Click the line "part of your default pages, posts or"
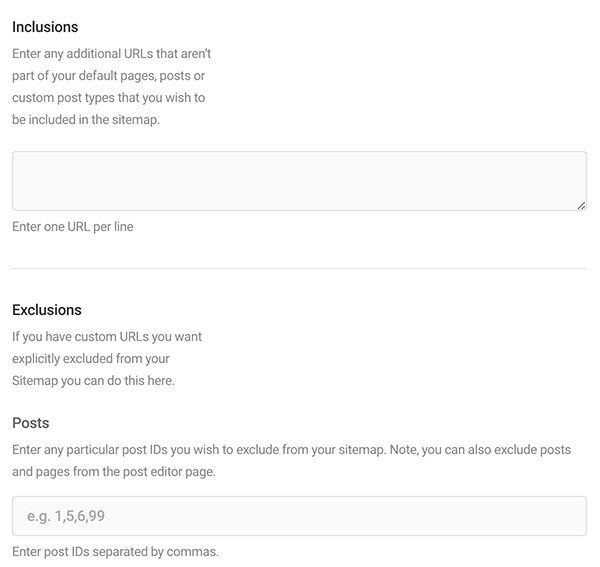The image size is (600, 567). (108, 76)
